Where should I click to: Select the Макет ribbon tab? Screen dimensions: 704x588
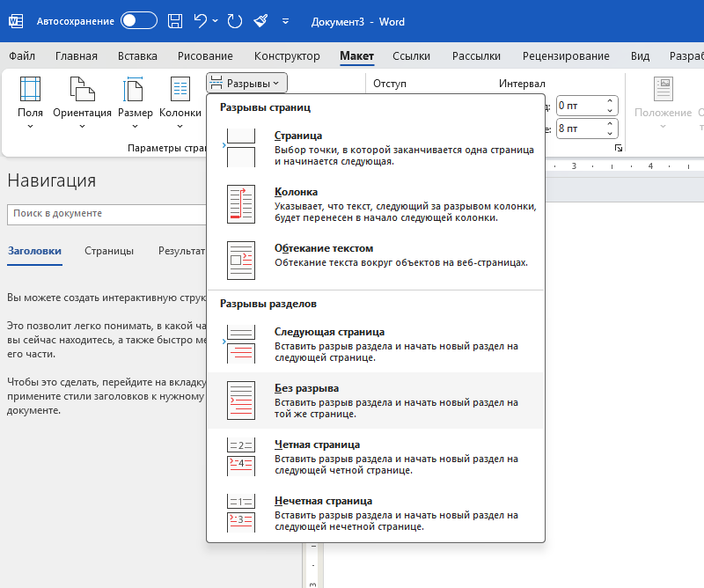(x=357, y=55)
